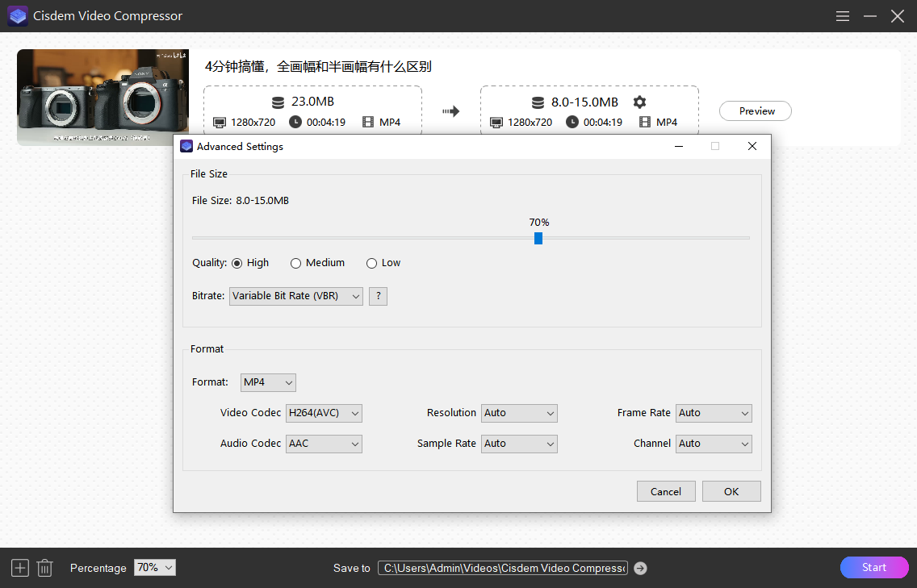Close the Advanced Settings dialog
Screen dimensions: 917x588
click(x=752, y=147)
